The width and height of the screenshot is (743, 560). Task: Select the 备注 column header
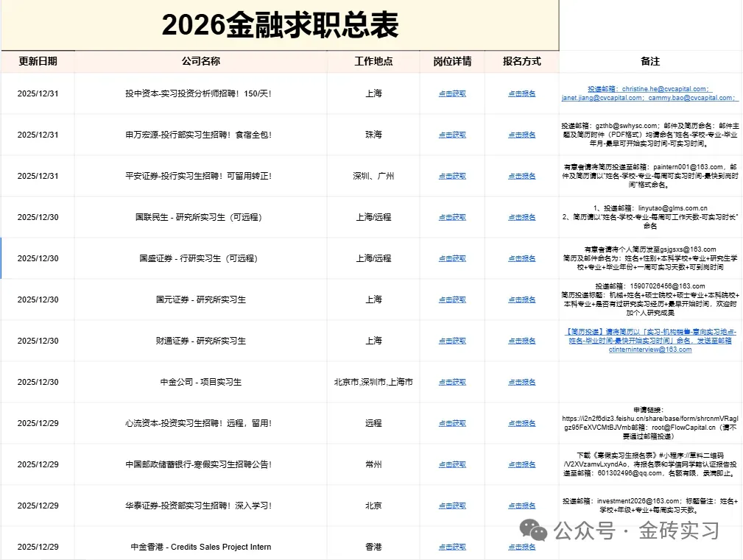[x=650, y=61]
